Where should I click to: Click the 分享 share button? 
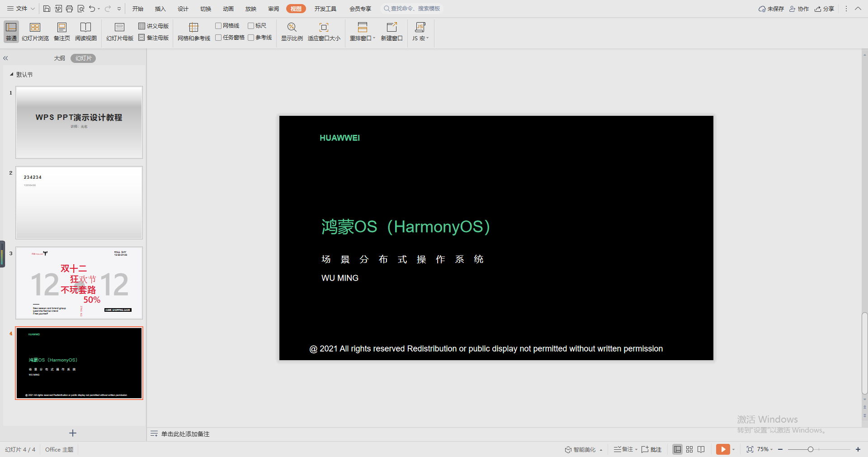pos(825,9)
